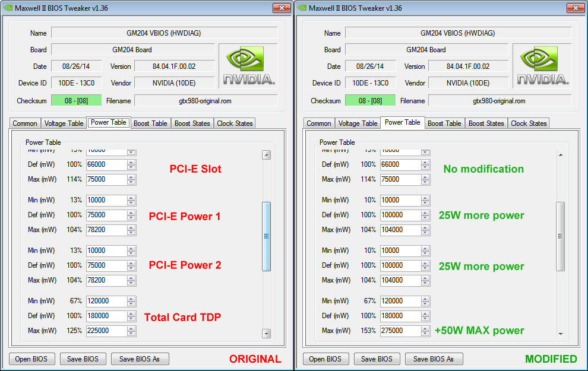This screenshot has width=588, height=371.
Task: Click the scrollbar thumb in left Power Table
Action: pyautogui.click(x=266, y=236)
